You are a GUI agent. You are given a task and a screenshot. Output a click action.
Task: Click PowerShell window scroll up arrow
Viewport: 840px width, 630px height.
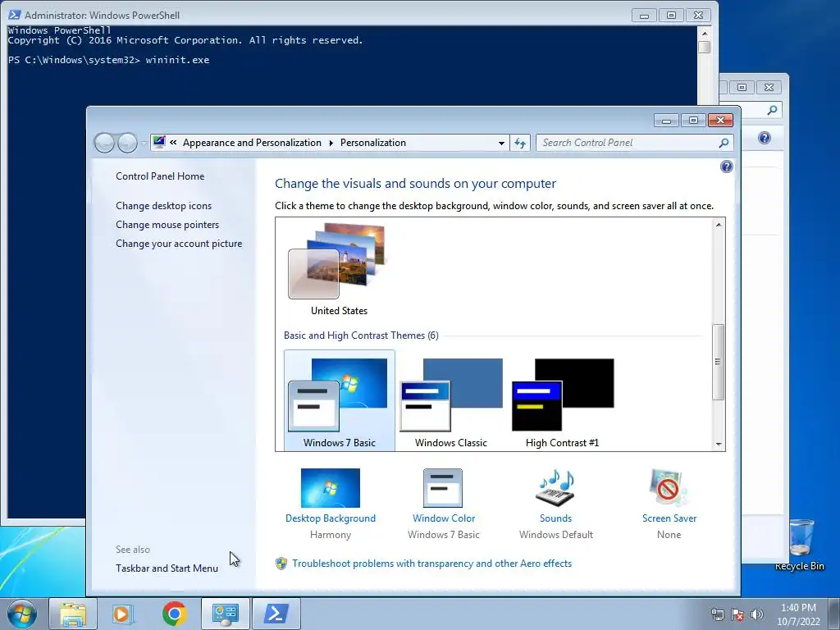coord(705,33)
